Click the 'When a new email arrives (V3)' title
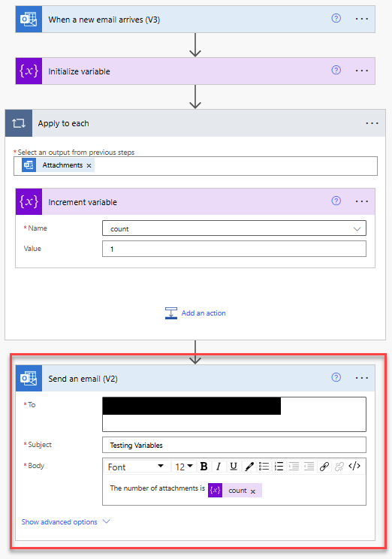The height and width of the screenshot is (559, 392). click(104, 20)
